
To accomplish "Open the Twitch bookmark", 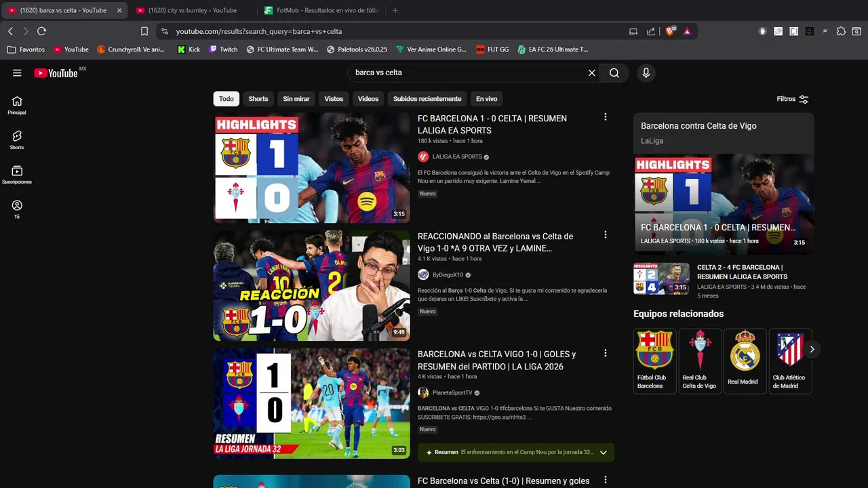I will (223, 49).
